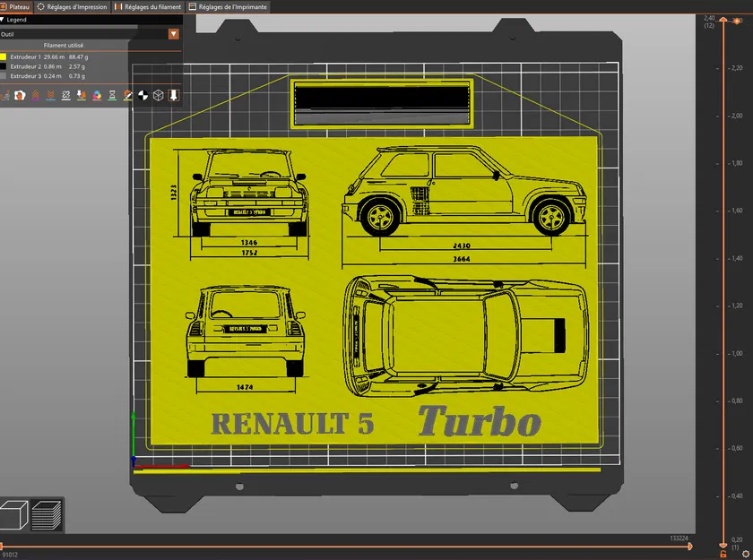This screenshot has height=560, width=753.
Task: Switch to the Réglages du filament tab
Action: (146, 6)
